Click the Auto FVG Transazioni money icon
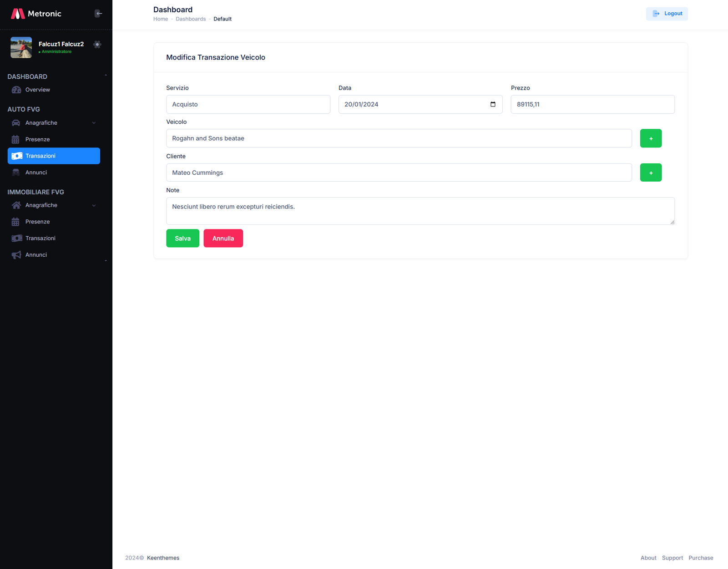The width and height of the screenshot is (728, 569). click(x=17, y=156)
